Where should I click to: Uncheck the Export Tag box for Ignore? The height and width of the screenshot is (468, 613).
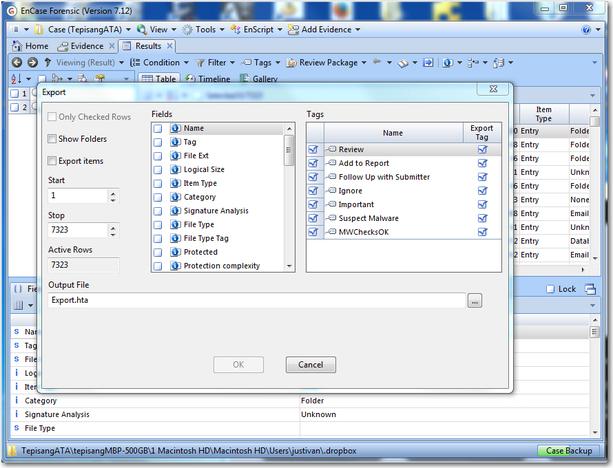[482, 191]
